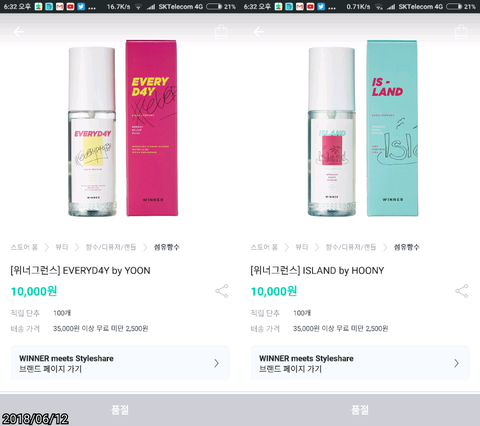Share the ISLAND by HOONY product
Image resolution: width=480 pixels, height=426 pixels.
click(462, 291)
